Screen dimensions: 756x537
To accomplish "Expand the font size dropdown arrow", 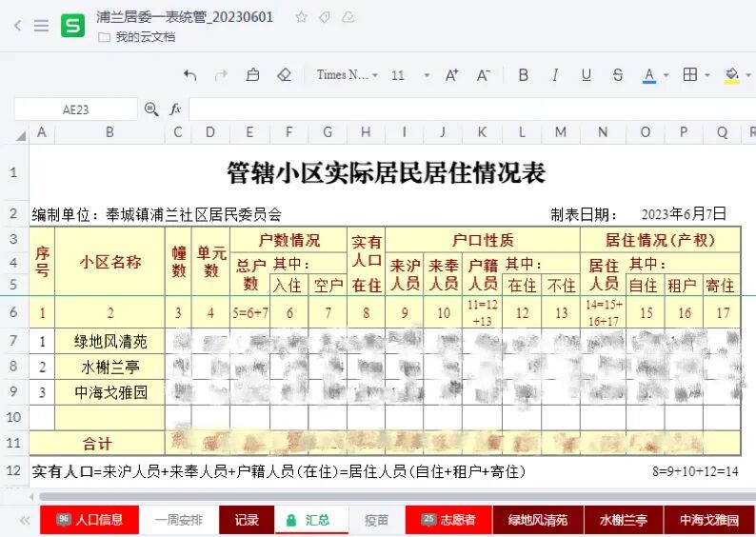I will tap(427, 75).
